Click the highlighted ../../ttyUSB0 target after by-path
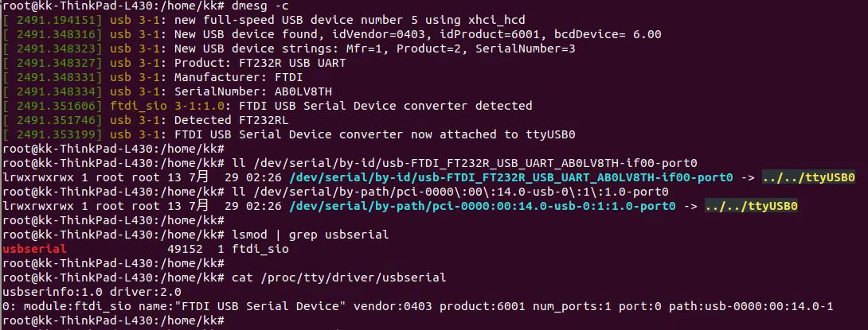Viewport: 868px width, 330px height. pyautogui.click(x=751, y=206)
